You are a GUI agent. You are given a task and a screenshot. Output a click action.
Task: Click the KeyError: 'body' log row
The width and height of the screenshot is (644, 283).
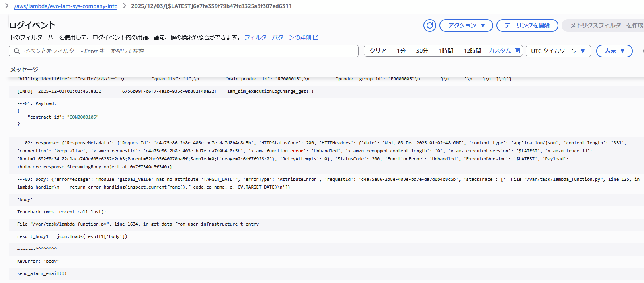coord(38,261)
